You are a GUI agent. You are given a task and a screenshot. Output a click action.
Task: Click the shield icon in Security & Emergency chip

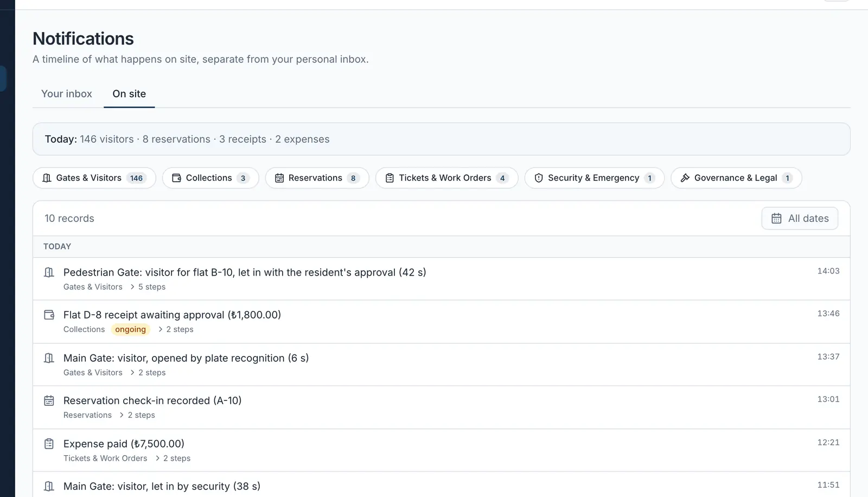coord(539,178)
